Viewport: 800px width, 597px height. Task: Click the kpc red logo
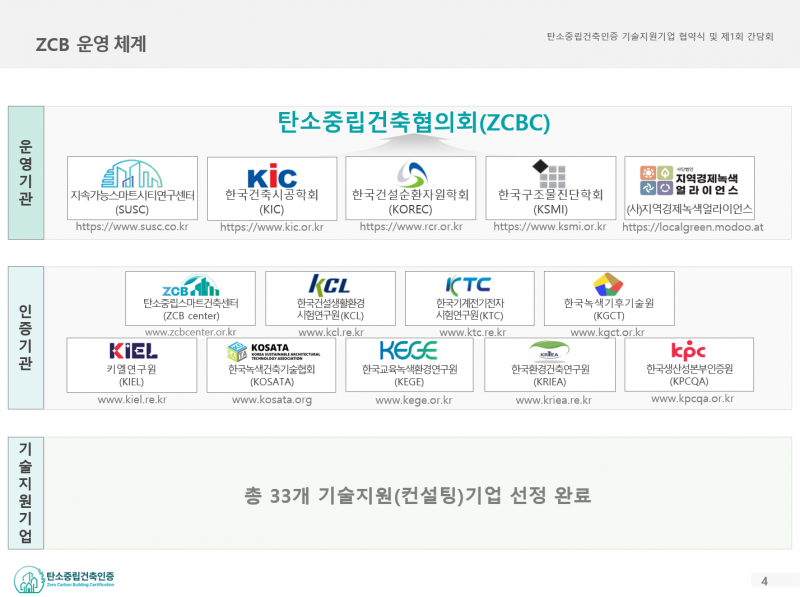coord(688,351)
